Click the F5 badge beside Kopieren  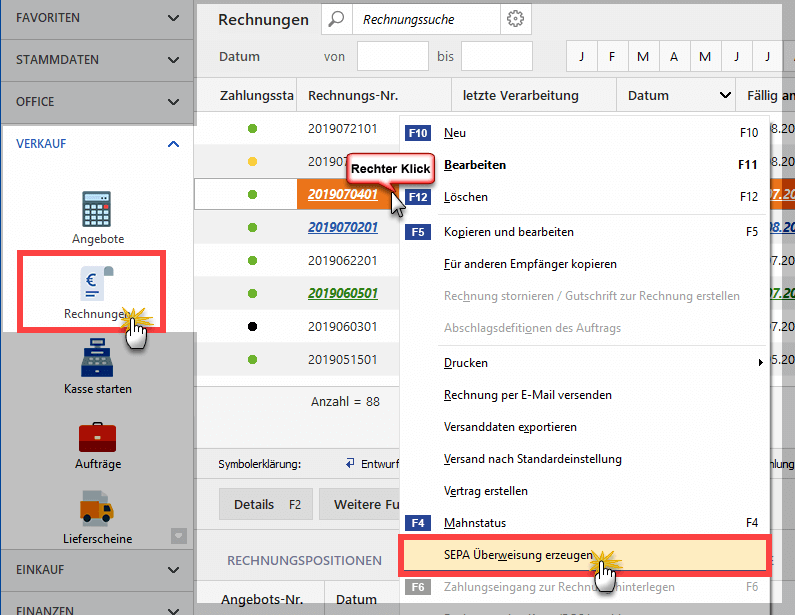coord(418,232)
